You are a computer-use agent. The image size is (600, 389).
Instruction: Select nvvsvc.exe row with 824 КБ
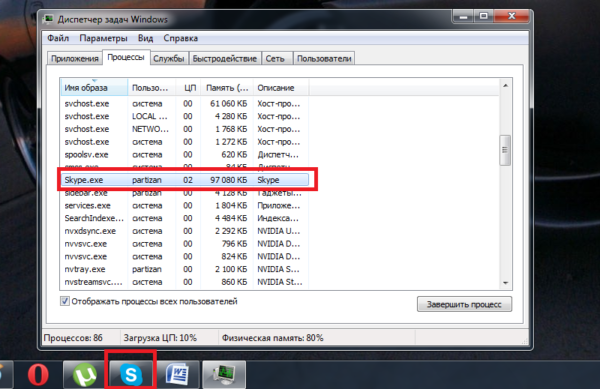pyautogui.click(x=185, y=256)
